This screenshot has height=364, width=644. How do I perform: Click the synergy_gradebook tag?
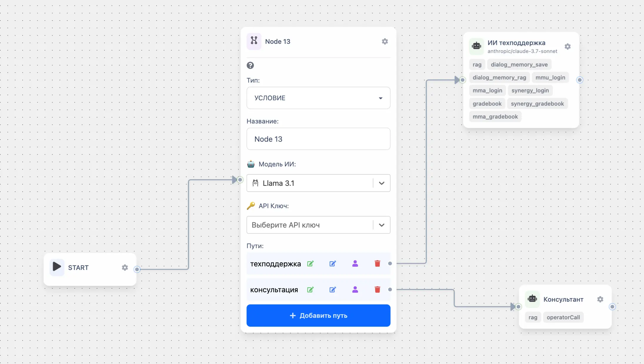pos(537,104)
